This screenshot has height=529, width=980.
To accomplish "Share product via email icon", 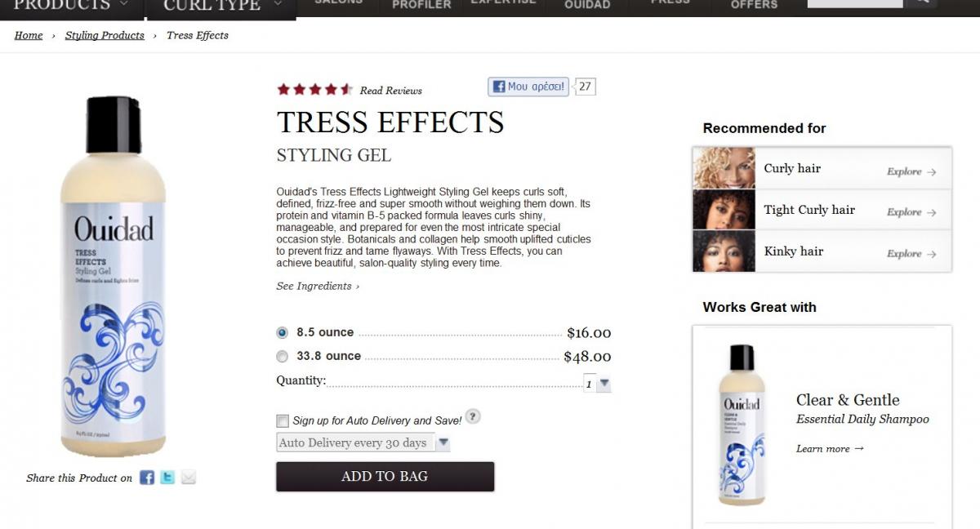I will (x=189, y=478).
